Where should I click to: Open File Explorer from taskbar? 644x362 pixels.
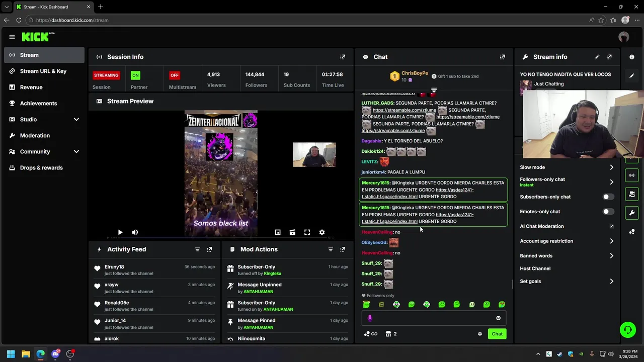26,354
